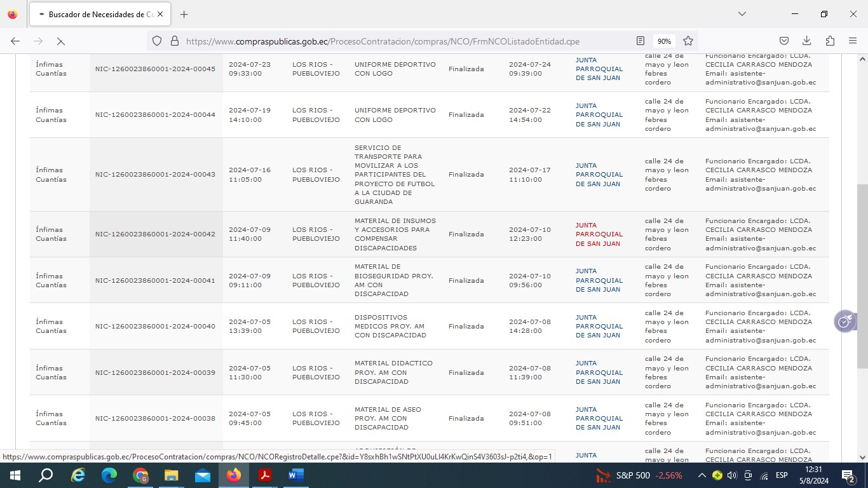The width and height of the screenshot is (868, 488).
Task: Show hidden system tray icons
Action: tap(702, 475)
